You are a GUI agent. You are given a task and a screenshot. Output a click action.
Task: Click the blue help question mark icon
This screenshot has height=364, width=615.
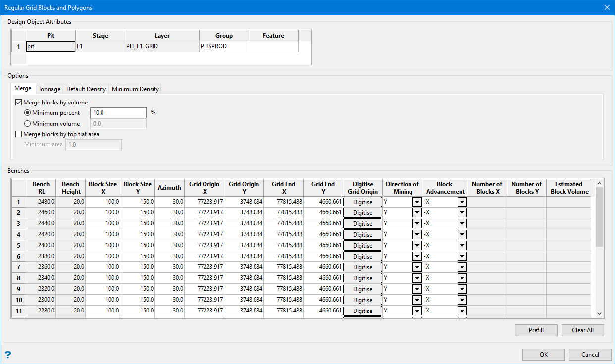click(x=8, y=355)
